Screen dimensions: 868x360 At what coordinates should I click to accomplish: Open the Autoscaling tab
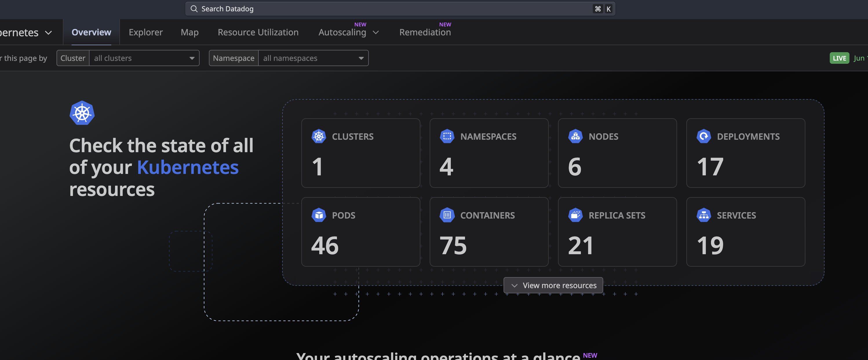[x=342, y=32]
